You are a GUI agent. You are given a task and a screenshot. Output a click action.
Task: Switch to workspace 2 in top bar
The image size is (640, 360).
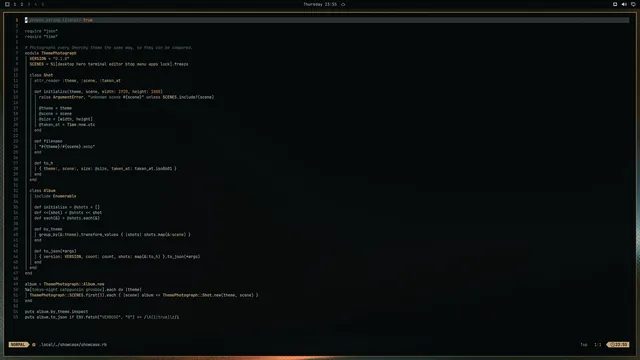[x=22, y=4]
